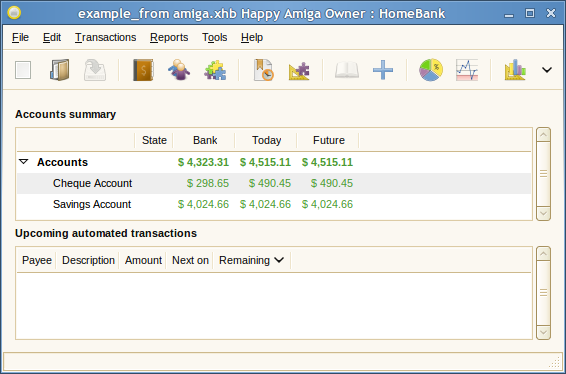
Task: Open Statistics report pie chart icon
Action: [x=431, y=70]
